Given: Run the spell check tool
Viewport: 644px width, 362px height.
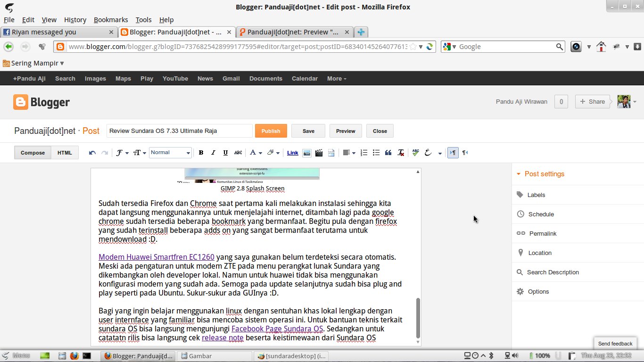Looking at the screenshot, I should pos(415,153).
